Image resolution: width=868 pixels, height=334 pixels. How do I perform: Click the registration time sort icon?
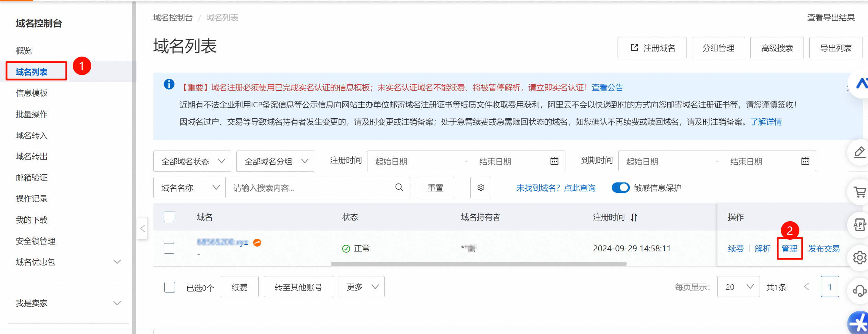tap(634, 217)
